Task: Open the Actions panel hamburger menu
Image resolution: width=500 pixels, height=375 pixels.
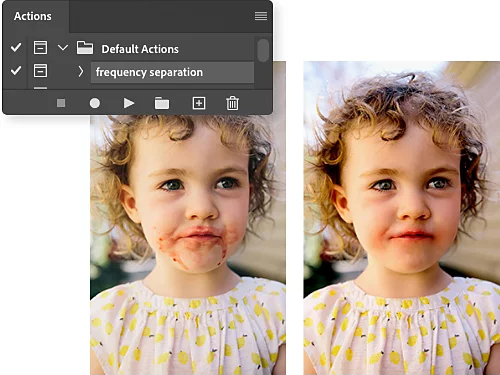Action: pyautogui.click(x=261, y=16)
